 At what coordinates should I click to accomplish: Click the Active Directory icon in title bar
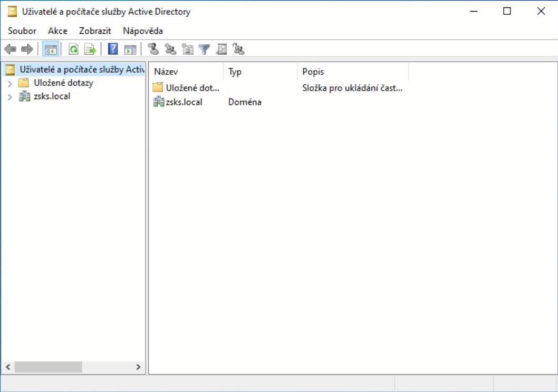(x=12, y=12)
